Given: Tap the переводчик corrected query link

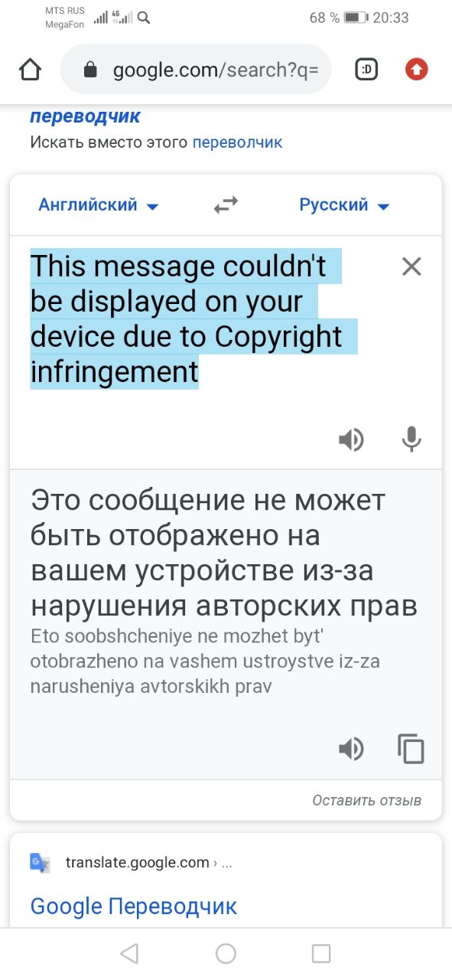Looking at the screenshot, I should point(85,116).
